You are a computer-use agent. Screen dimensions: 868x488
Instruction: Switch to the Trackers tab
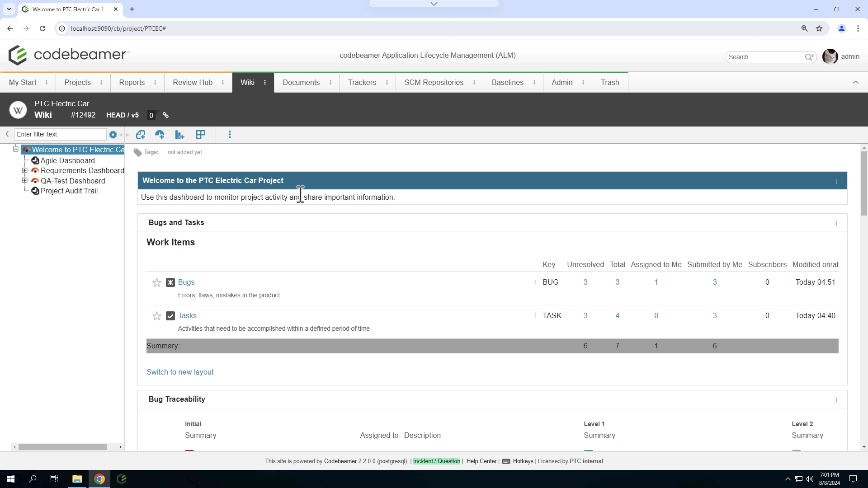tap(362, 82)
